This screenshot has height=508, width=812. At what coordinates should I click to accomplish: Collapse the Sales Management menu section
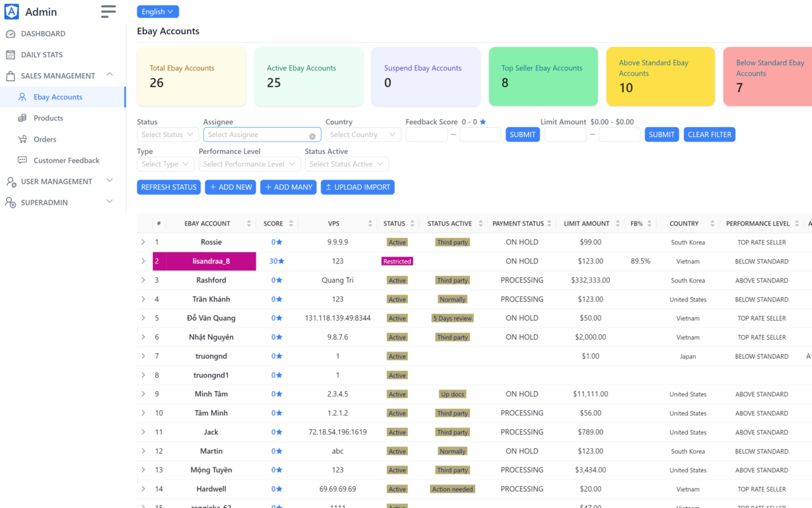click(110, 75)
